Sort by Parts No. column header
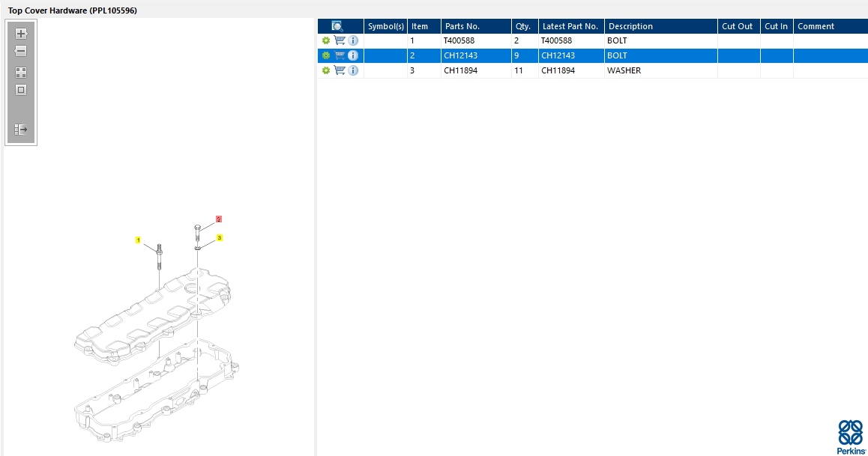 point(476,26)
